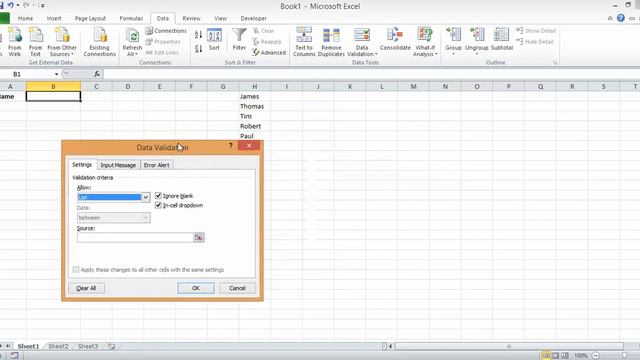640x360 pixels.
Task: Click Show Detail in Outline
Action: [x=536, y=31]
